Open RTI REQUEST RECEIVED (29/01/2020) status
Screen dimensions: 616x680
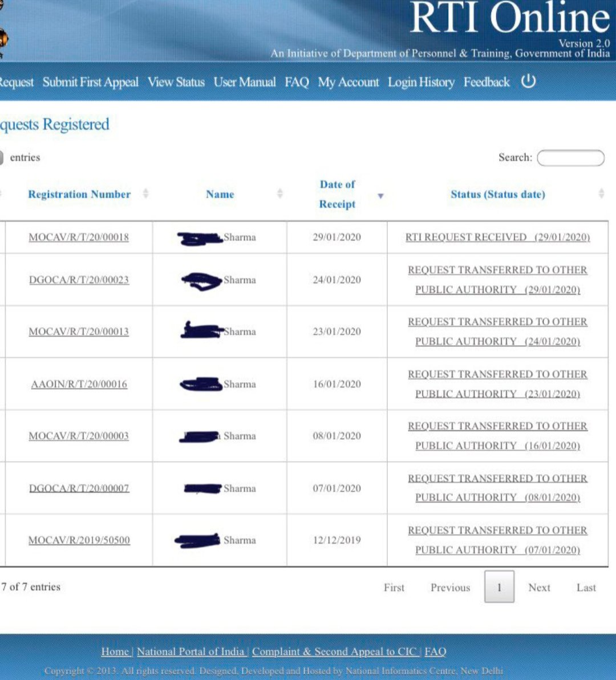coord(498,237)
